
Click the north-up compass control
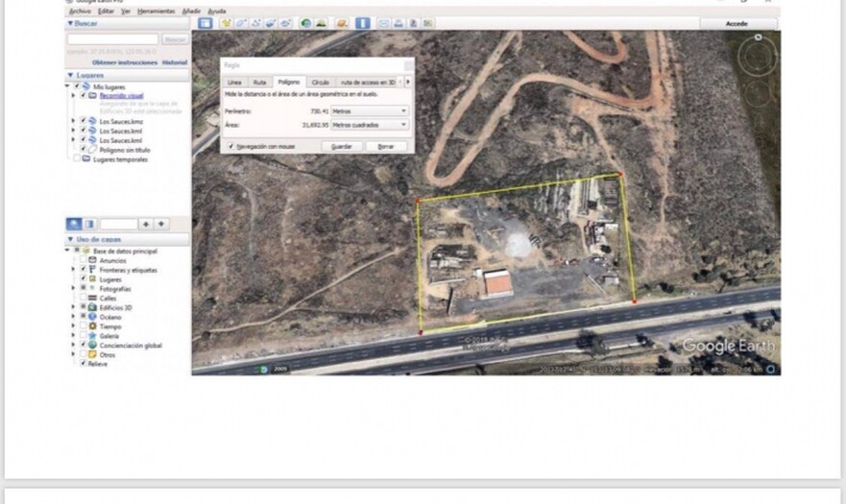759,37
